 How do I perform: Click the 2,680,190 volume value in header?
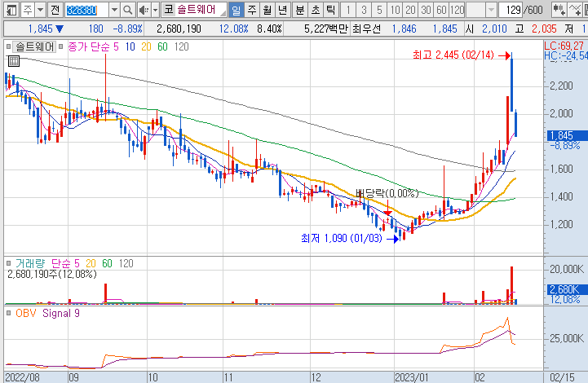tap(179, 29)
